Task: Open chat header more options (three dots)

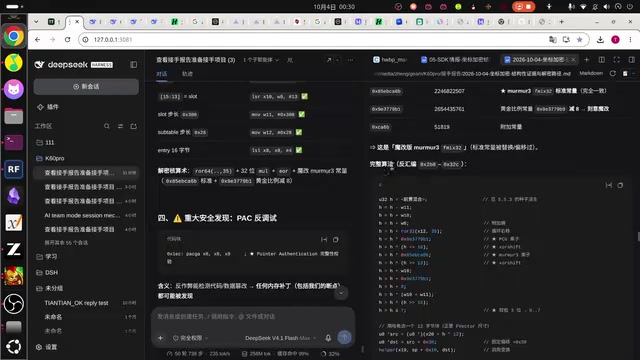Action: point(351,60)
